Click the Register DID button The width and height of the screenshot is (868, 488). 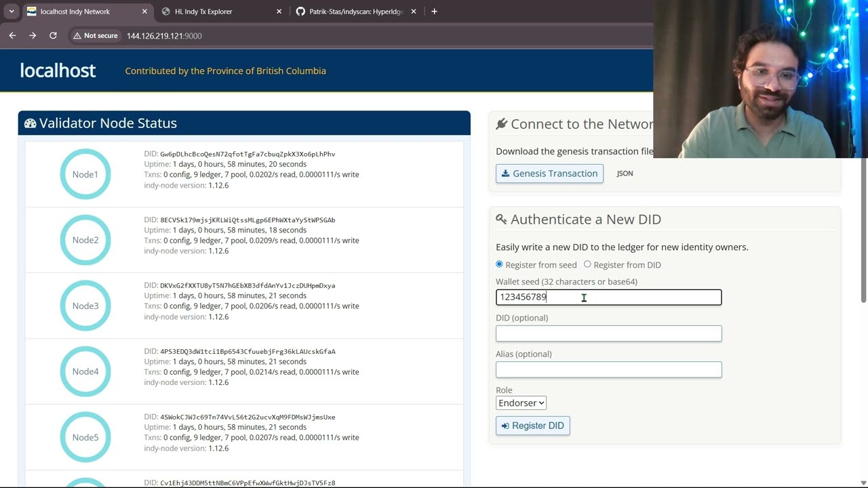point(533,426)
